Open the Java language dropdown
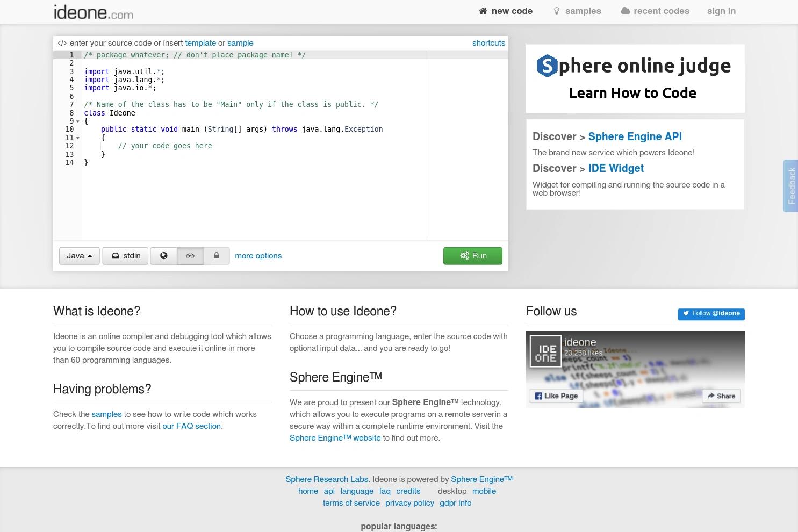The image size is (798, 532). pyautogui.click(x=80, y=256)
